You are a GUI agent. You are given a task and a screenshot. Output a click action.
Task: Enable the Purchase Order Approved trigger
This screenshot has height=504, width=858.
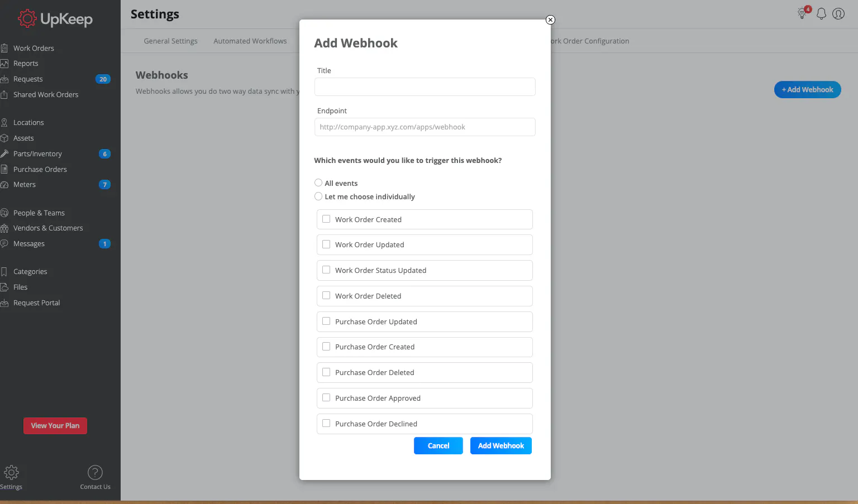coord(326,398)
